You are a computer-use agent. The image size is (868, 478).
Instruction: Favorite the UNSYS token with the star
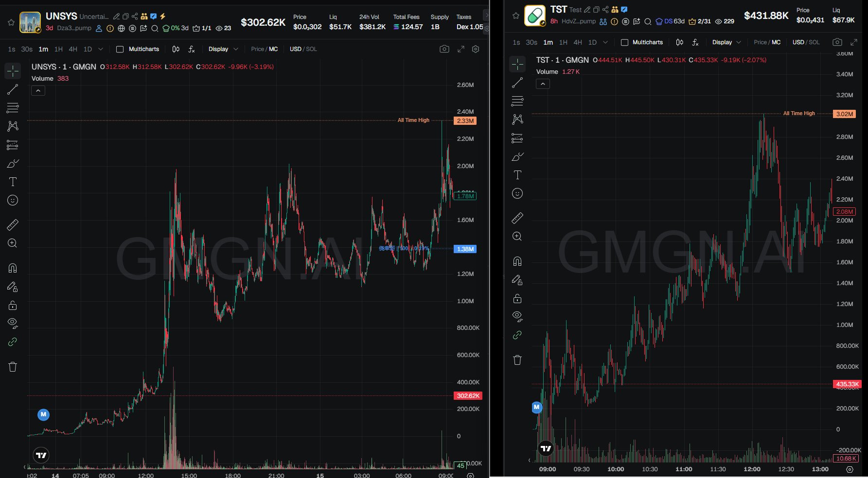click(x=11, y=22)
